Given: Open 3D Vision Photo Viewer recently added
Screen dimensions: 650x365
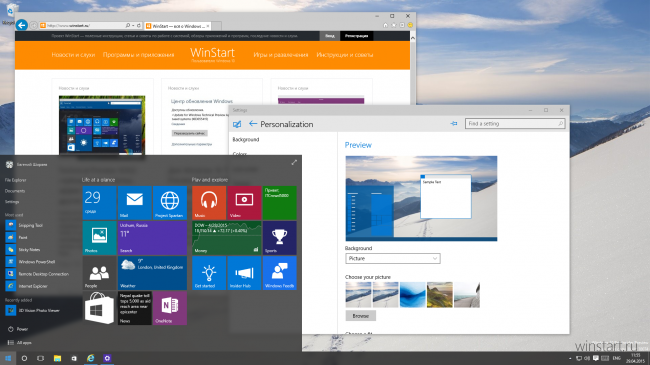Looking at the screenshot, I should 33,310.
